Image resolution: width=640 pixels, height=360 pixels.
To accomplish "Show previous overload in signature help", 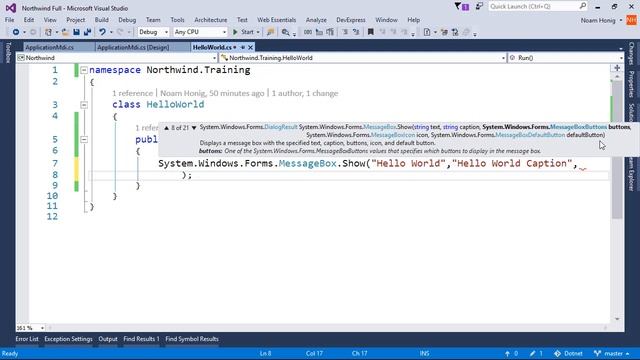I will click(x=167, y=128).
